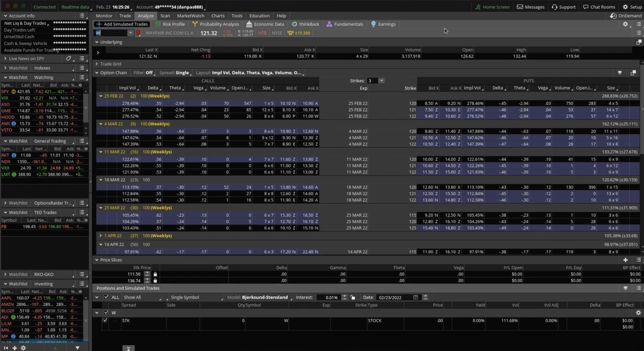The image size is (644, 351).
Task: Click the Interest rate stepper
Action: click(344, 297)
